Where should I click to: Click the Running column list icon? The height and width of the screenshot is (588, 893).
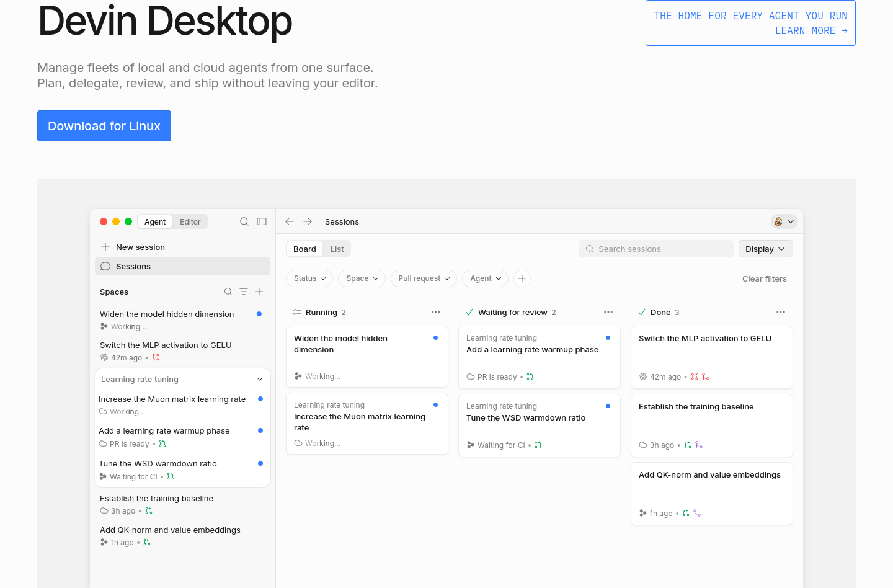coord(297,312)
